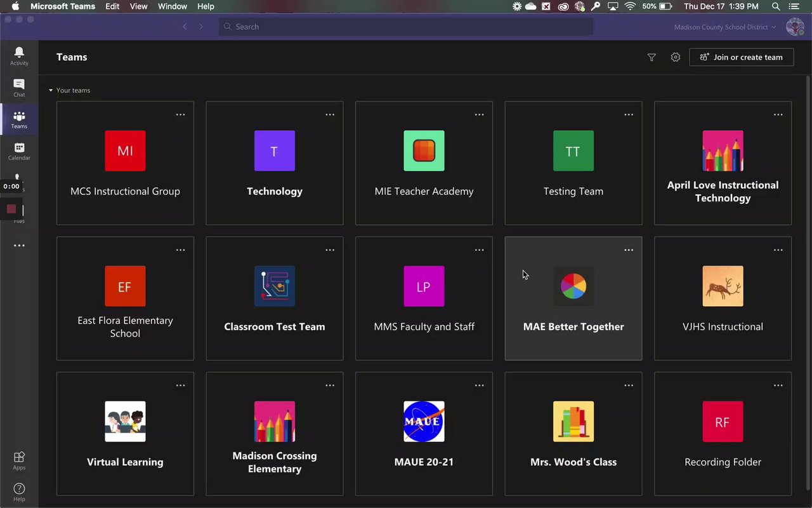Open more options for April Love Instructional Technology
Image resolution: width=812 pixels, height=508 pixels.
[x=778, y=115]
